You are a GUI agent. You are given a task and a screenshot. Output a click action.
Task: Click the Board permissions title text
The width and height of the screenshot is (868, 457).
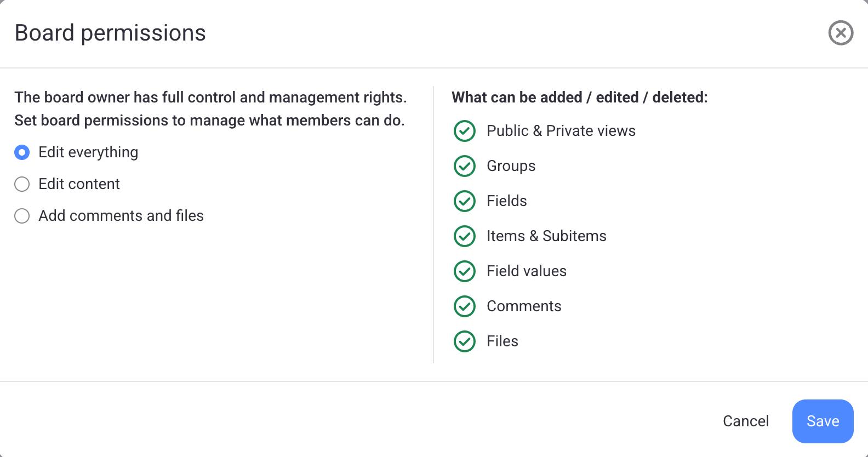pos(110,33)
